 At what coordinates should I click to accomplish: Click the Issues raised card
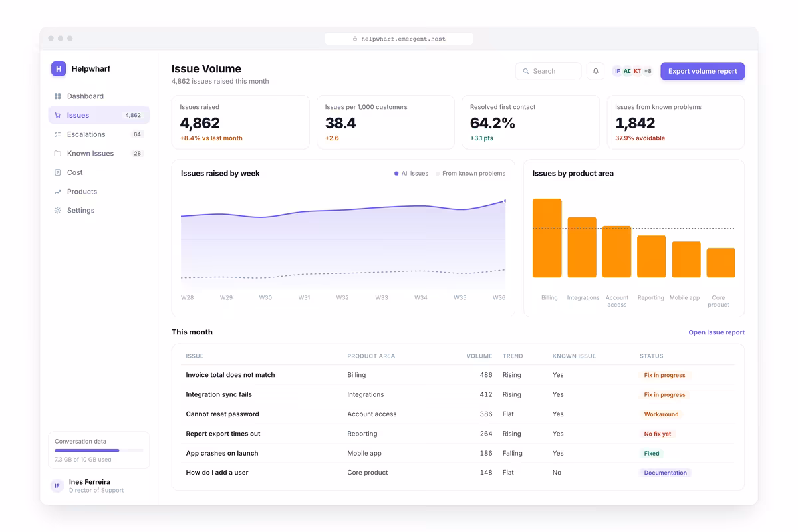241,122
